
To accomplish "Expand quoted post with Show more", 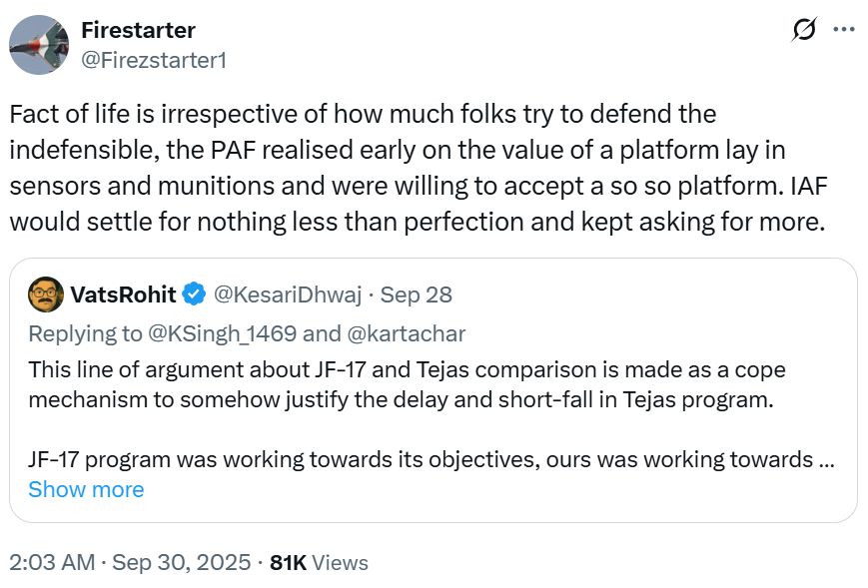I will [x=86, y=489].
